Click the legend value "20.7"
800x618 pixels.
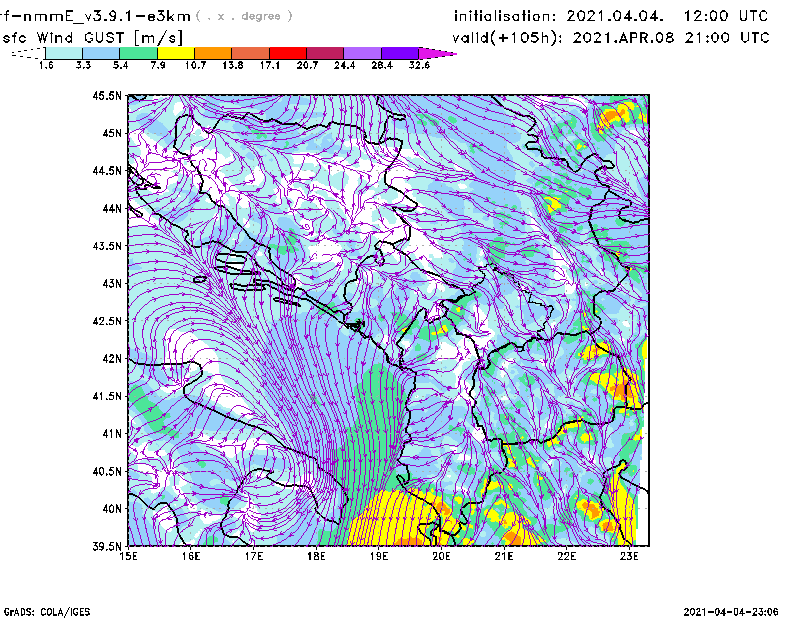307,65
